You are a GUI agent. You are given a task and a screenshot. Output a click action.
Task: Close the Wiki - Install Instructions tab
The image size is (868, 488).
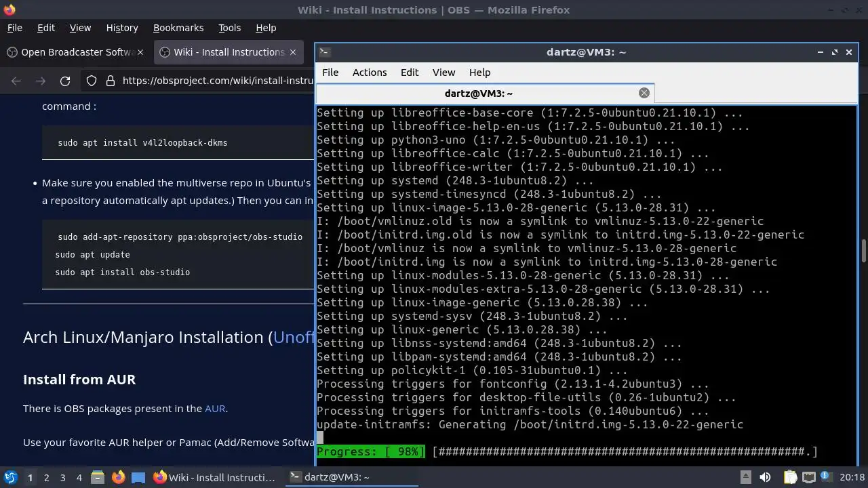click(x=293, y=52)
